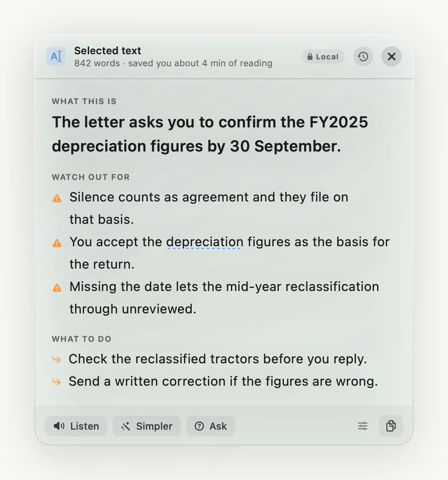Click the WHAT TO DO section heading
Viewport: 448px width, 480px height.
click(81, 339)
